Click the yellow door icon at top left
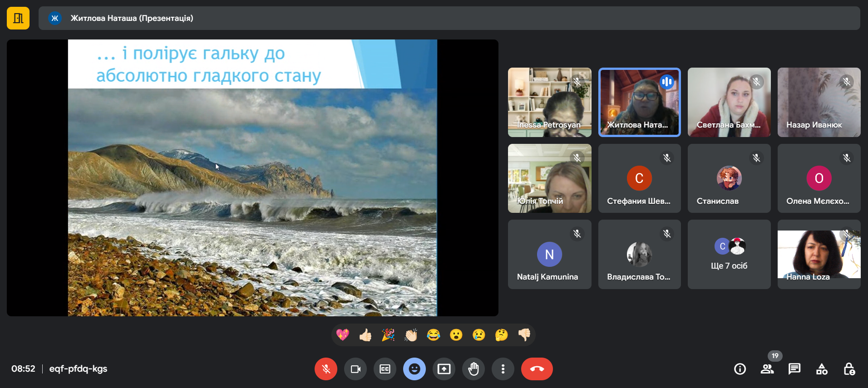Screen dimensions: 868x388 18,18
